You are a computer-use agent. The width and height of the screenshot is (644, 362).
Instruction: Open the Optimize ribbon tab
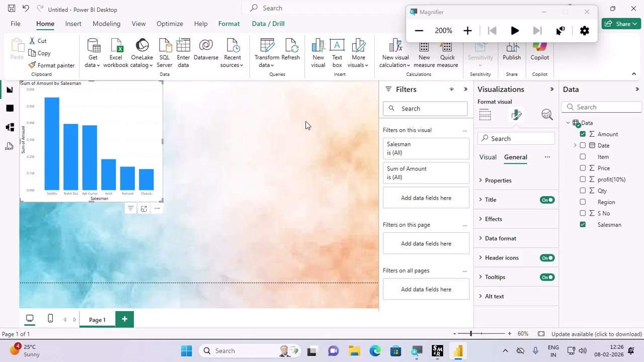(170, 24)
